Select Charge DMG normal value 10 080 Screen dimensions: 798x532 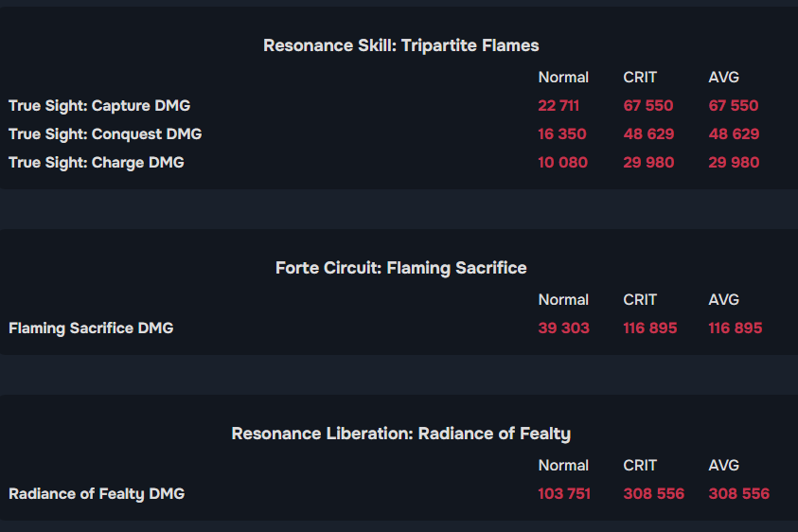[x=562, y=163]
